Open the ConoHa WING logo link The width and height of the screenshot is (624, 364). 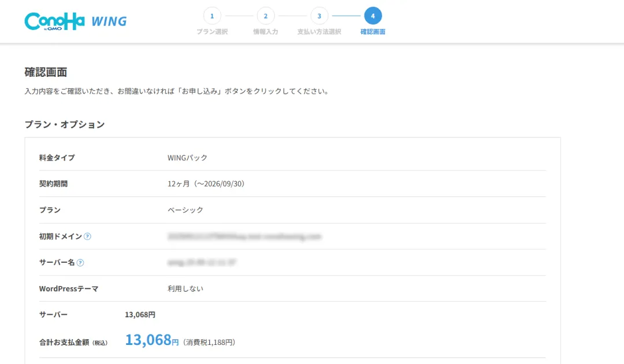pos(76,21)
